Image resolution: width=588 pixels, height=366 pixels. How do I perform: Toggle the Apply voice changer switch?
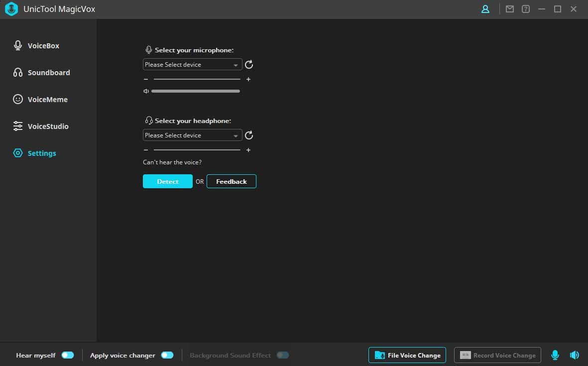(x=167, y=355)
